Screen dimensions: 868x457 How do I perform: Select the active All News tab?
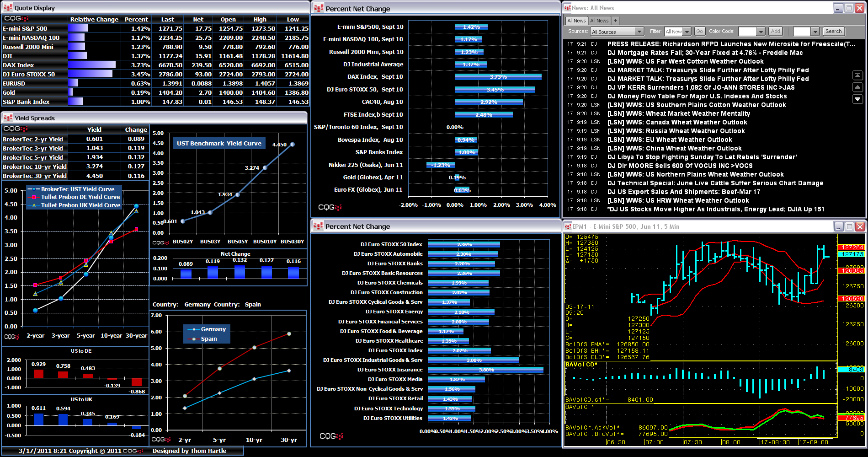pos(576,21)
